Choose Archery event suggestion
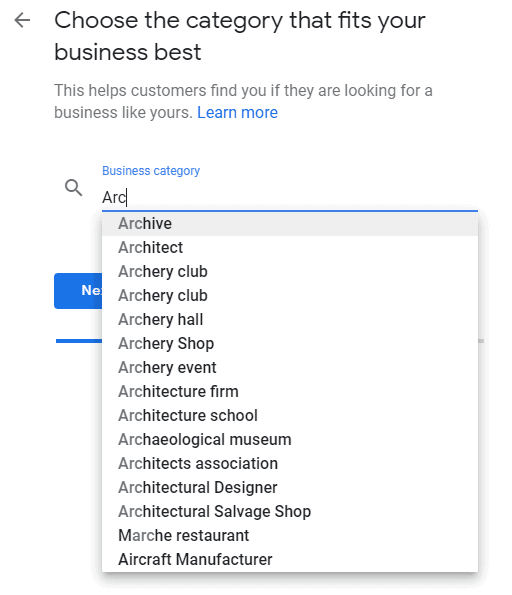 (290, 367)
